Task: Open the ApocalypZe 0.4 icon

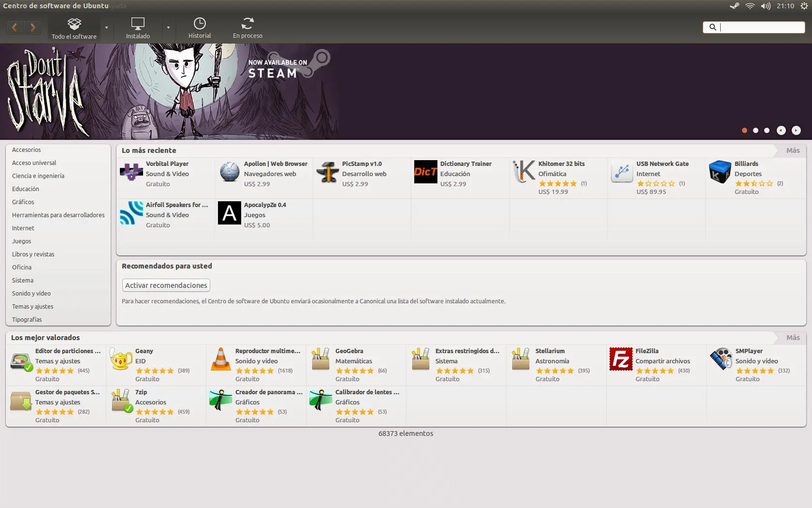Action: point(230,213)
